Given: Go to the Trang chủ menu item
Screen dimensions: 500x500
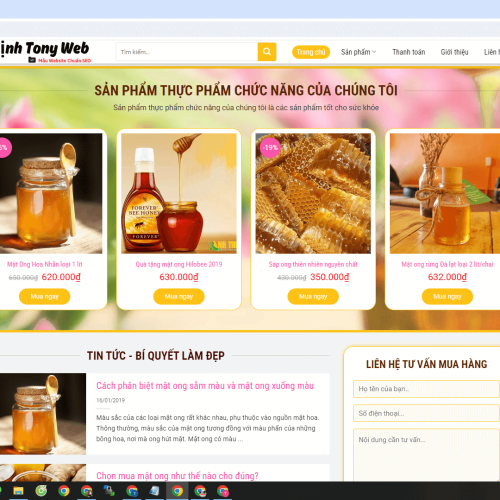Looking at the screenshot, I should coord(311,52).
